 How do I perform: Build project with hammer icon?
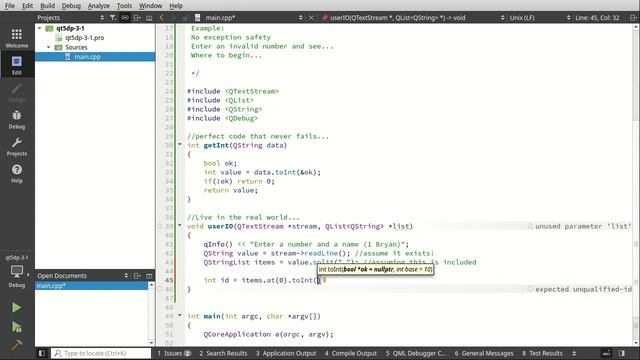17,346
